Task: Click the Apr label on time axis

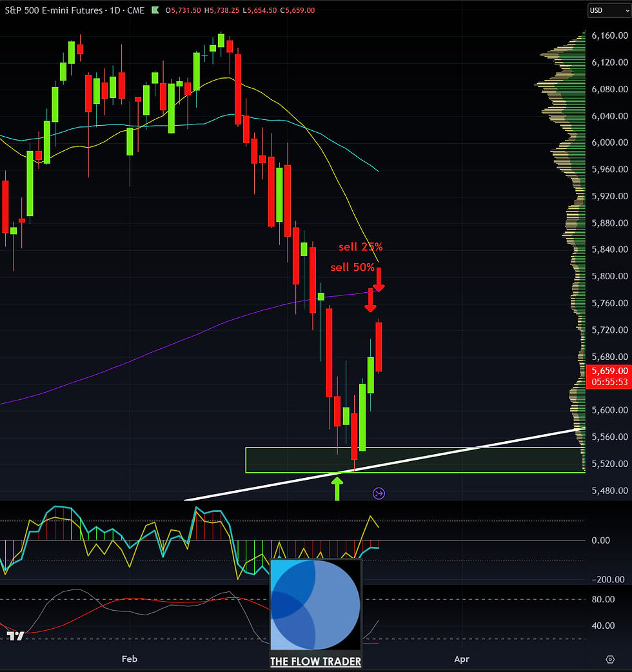Action: pyautogui.click(x=462, y=658)
